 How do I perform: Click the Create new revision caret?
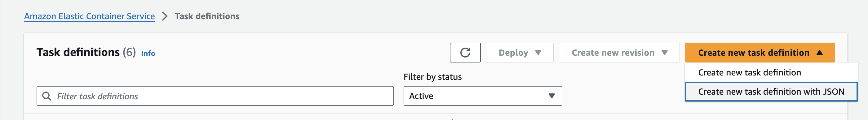664,53
